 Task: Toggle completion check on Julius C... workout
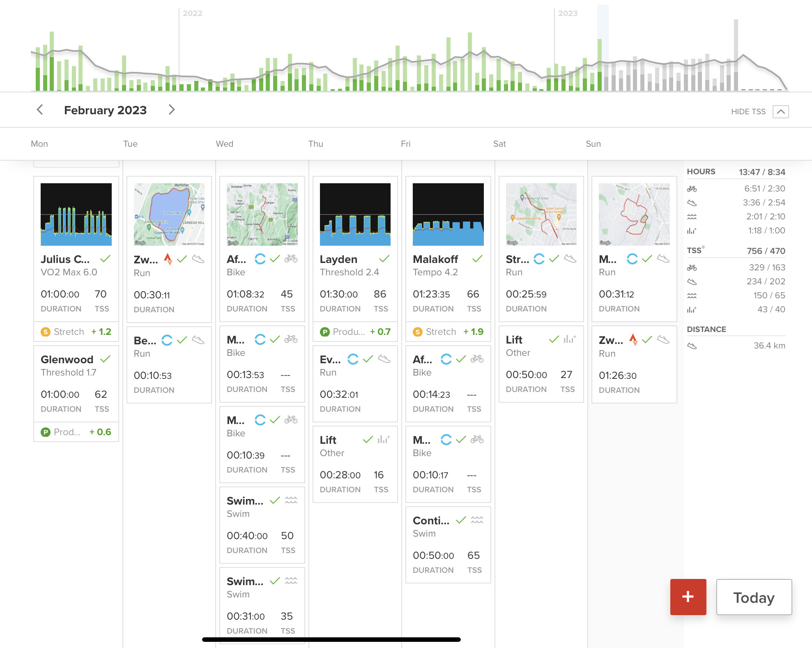tap(106, 258)
